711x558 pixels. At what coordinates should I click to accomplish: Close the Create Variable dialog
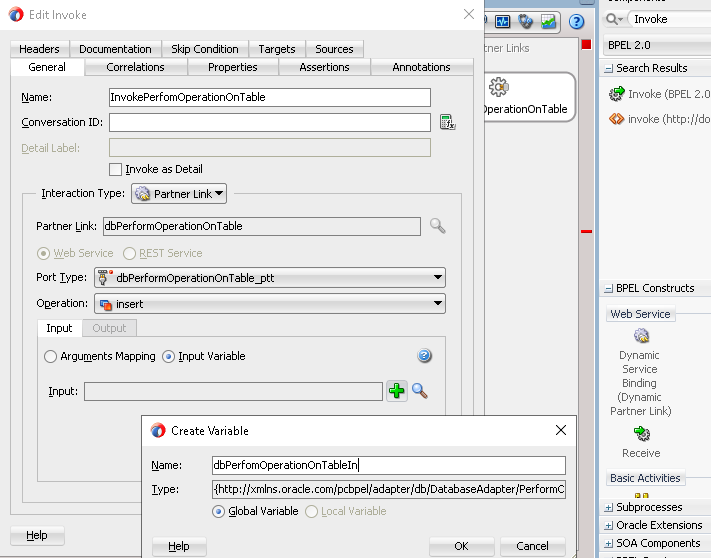pos(561,430)
